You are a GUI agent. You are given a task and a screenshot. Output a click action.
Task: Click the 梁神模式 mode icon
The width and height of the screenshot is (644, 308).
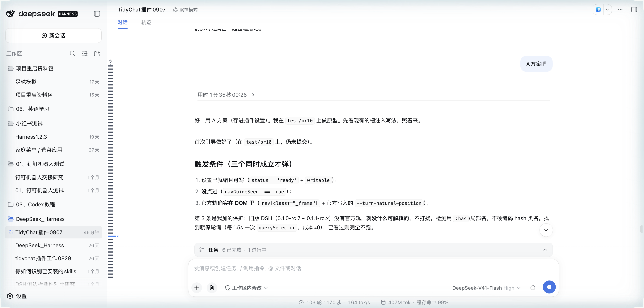tap(175, 10)
